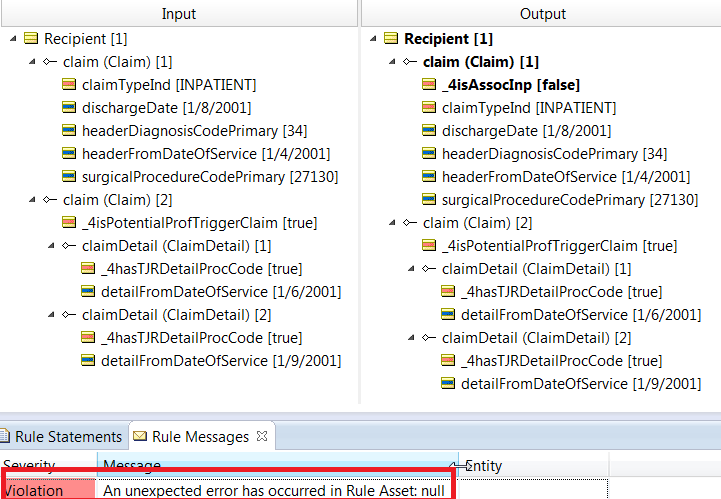The image size is (721, 499).
Task: Click Input claimTypeInd attribute icon
Action: [x=69, y=84]
